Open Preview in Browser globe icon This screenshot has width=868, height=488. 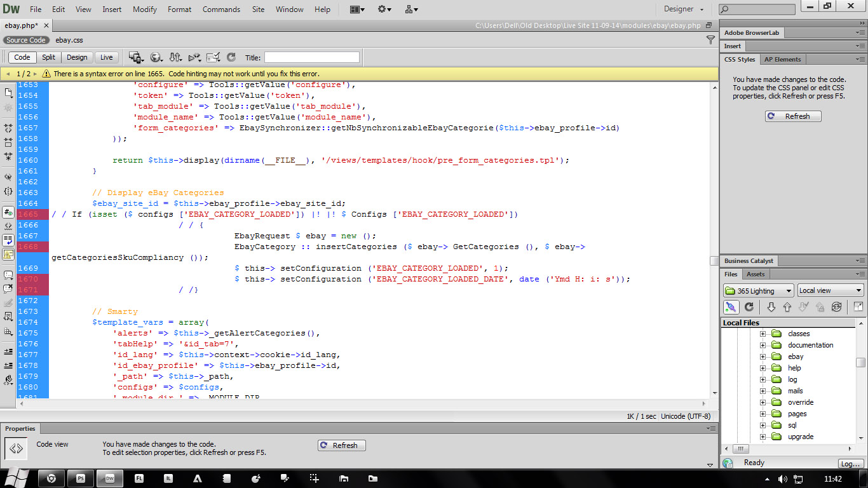coord(155,57)
